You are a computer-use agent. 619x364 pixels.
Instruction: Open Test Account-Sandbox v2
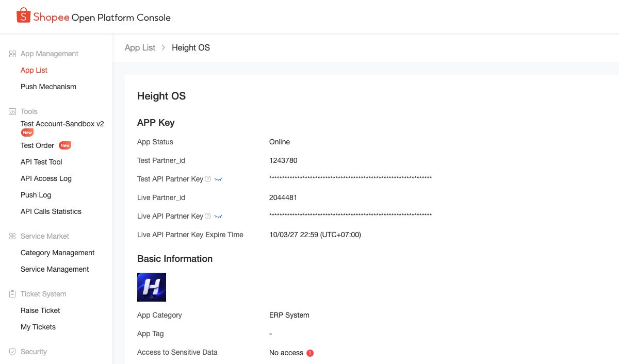pos(62,124)
